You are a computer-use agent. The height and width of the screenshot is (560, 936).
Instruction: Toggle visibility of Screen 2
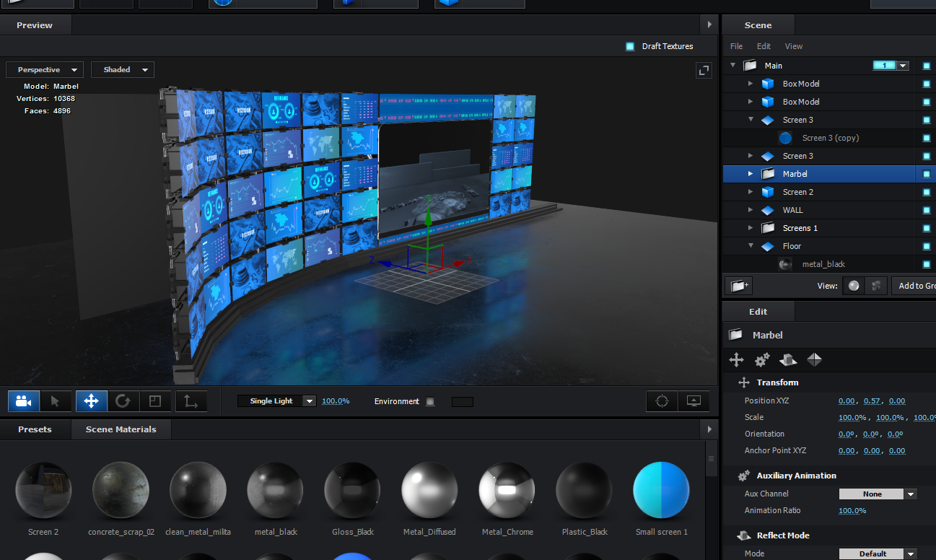(927, 192)
